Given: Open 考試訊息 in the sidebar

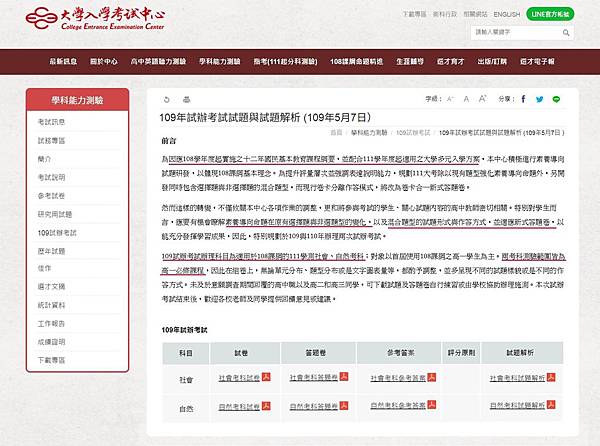Looking at the screenshot, I should [x=51, y=122].
